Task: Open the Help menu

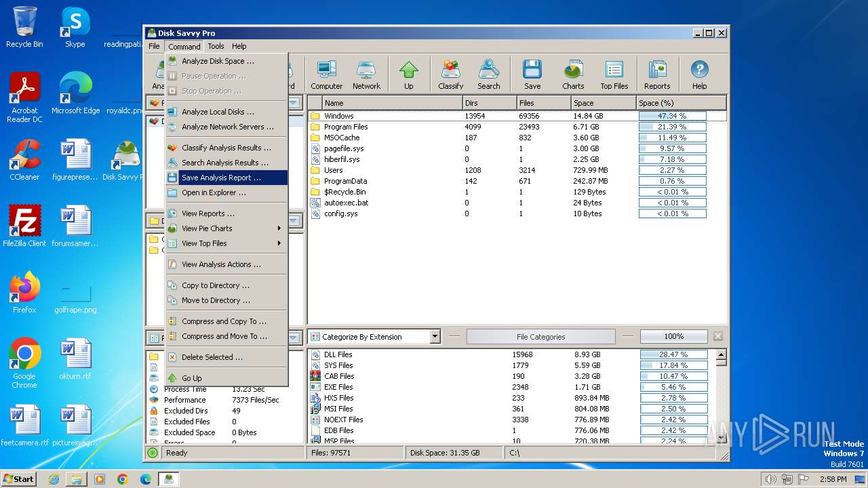Action: (239, 46)
